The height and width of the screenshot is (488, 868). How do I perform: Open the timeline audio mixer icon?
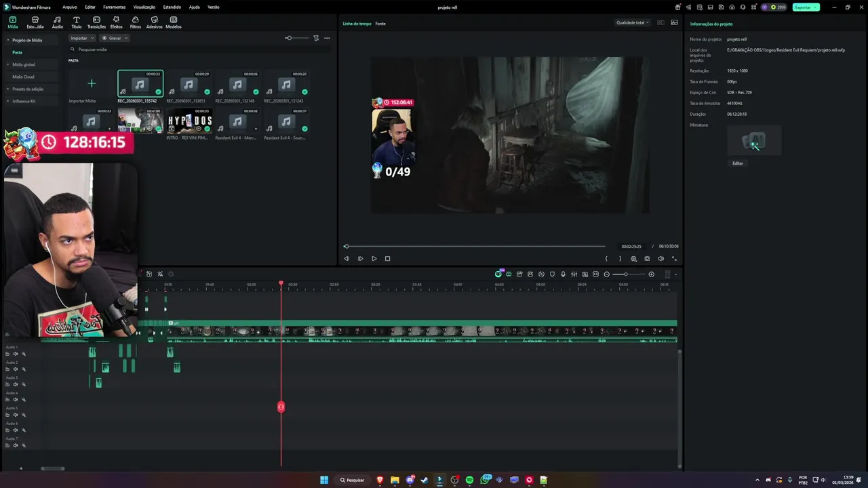coord(574,274)
